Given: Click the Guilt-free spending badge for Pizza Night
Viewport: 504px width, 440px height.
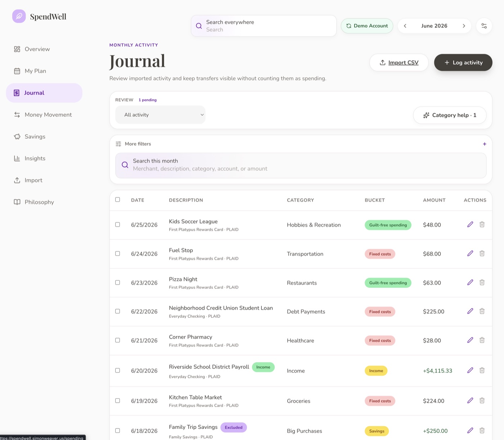Looking at the screenshot, I should pyautogui.click(x=388, y=283).
